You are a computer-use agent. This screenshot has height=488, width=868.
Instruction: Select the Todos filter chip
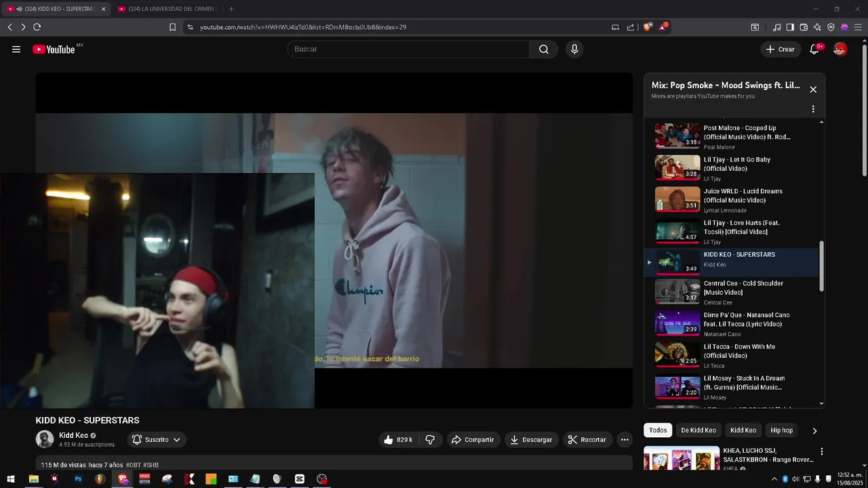click(x=658, y=430)
